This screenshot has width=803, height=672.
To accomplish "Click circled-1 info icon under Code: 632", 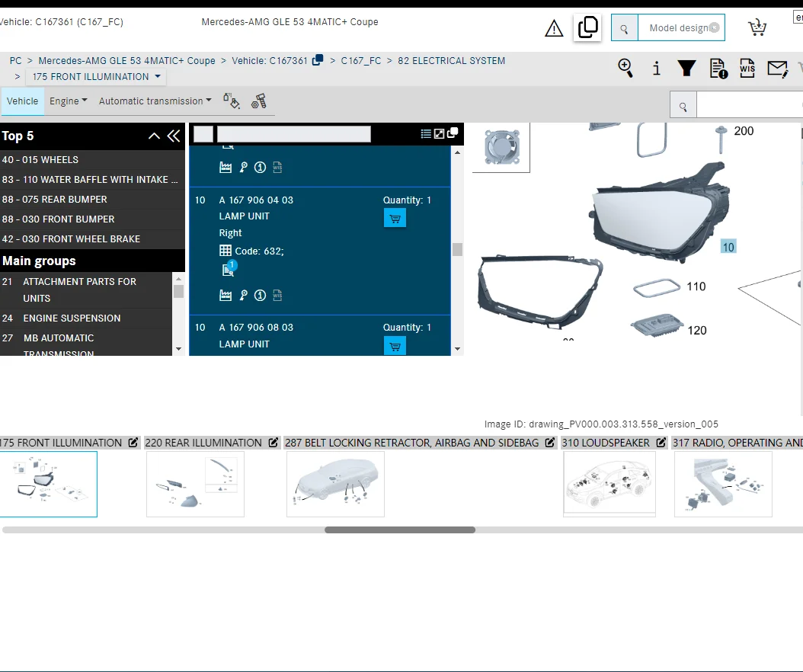I will tap(260, 296).
